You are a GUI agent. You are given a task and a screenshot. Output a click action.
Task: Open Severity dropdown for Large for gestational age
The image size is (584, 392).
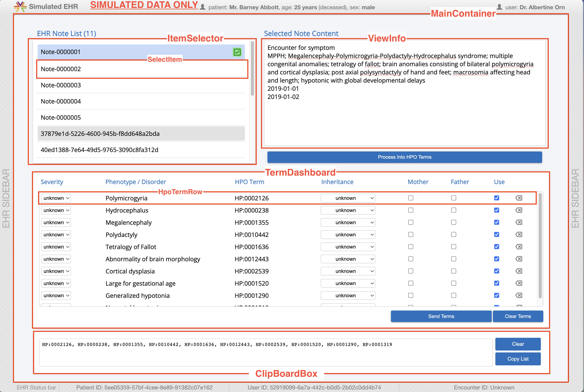point(56,283)
